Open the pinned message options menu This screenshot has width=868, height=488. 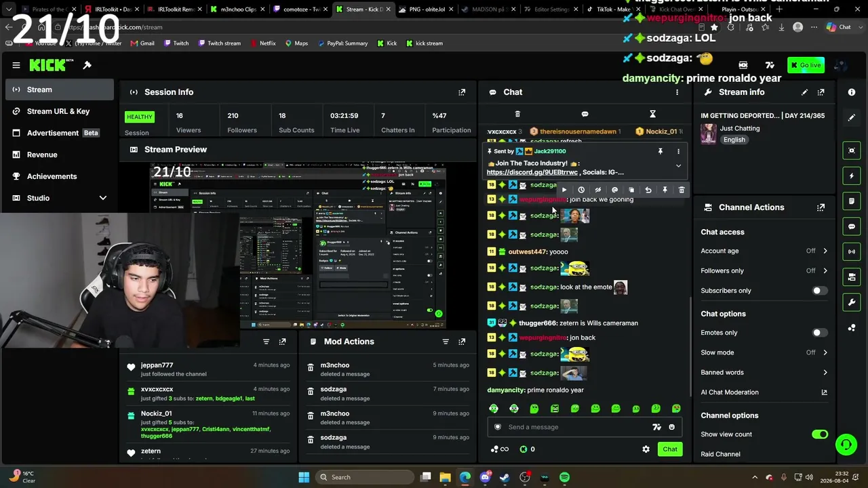pyautogui.click(x=678, y=151)
